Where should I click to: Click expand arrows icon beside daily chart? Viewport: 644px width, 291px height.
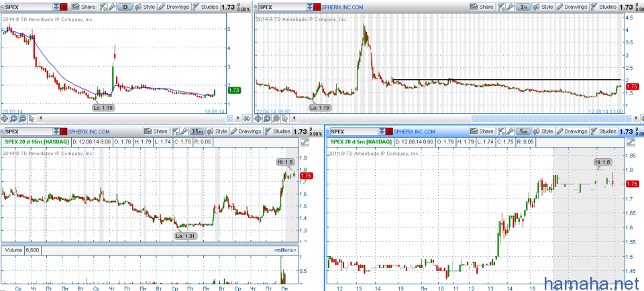[x=246, y=118]
